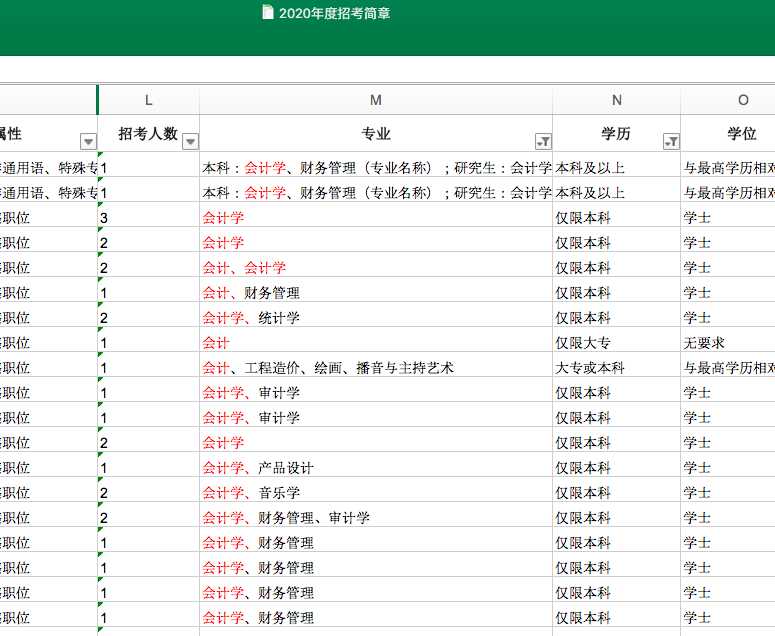Select column L header
Screen dimensions: 775x636
click(x=148, y=100)
